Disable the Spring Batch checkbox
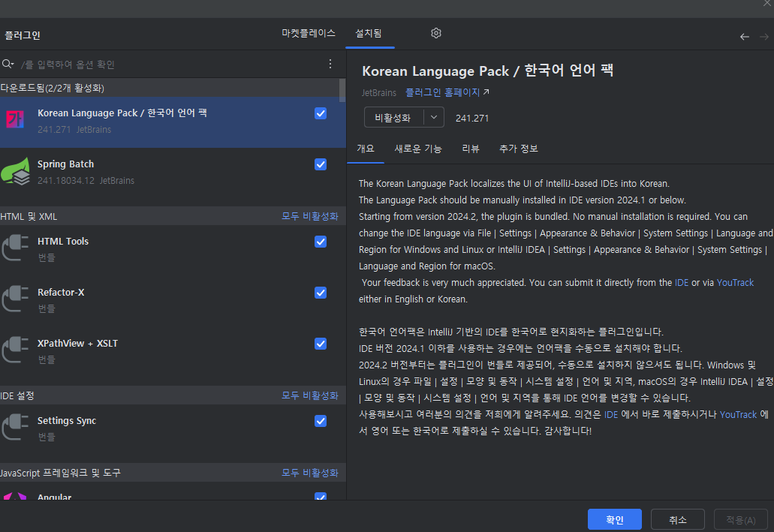This screenshot has height=532, width=774. click(x=321, y=164)
